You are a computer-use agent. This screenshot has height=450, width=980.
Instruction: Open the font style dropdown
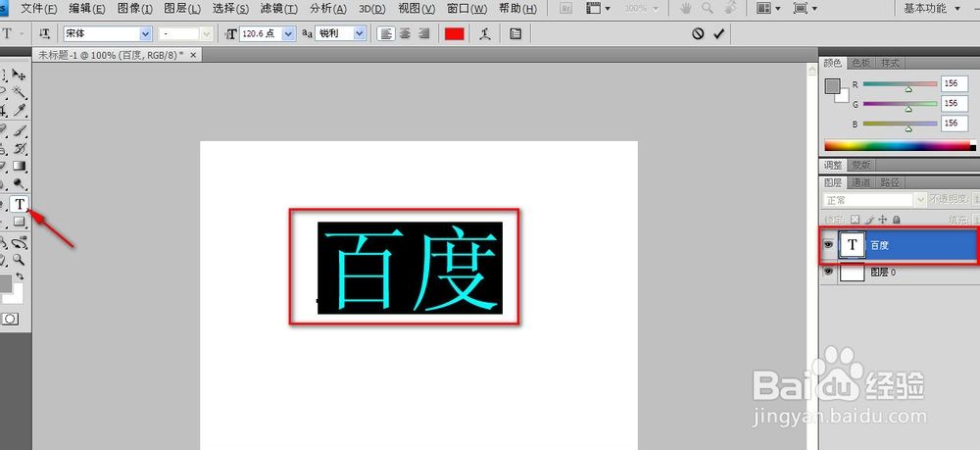[207, 33]
